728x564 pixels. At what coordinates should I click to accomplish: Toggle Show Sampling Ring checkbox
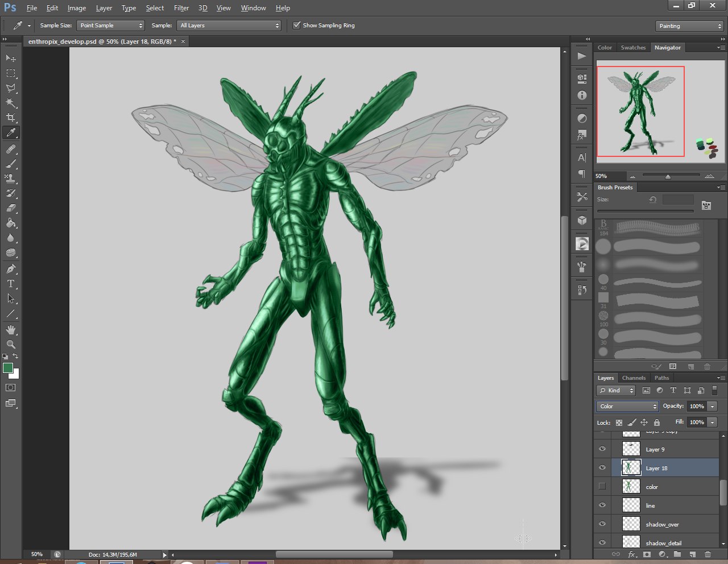click(296, 26)
